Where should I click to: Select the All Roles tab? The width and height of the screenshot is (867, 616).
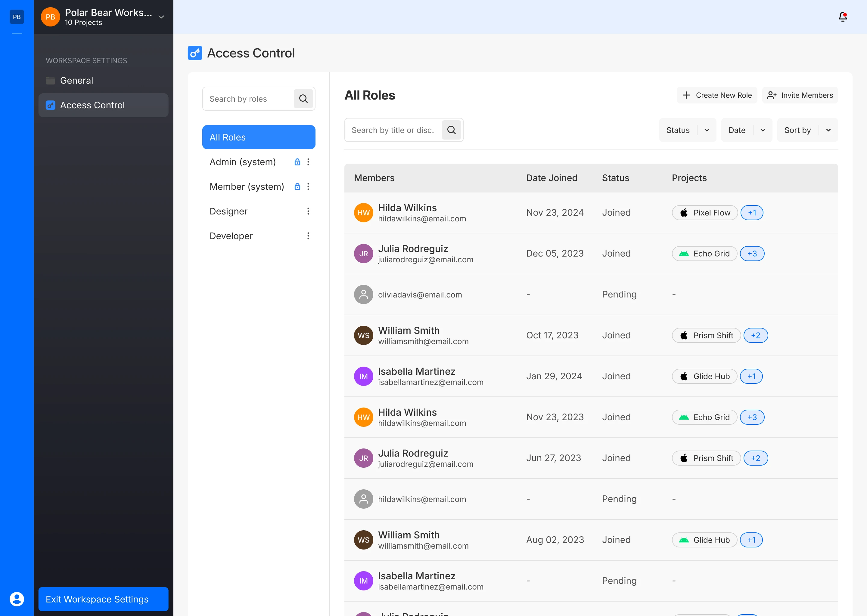pyautogui.click(x=259, y=137)
